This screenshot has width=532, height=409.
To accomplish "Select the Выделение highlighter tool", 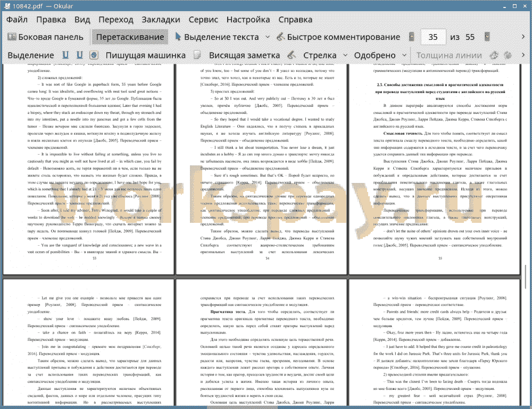I will pos(30,55).
